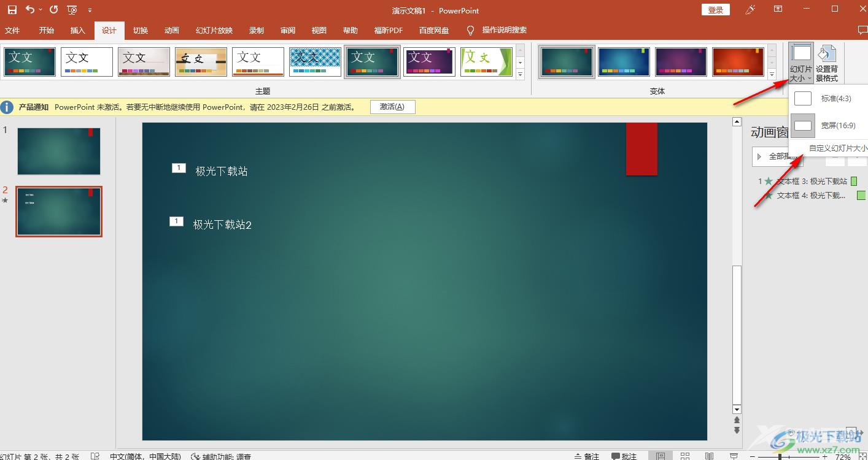
Task: Click the product notice info icon
Action: (7, 107)
